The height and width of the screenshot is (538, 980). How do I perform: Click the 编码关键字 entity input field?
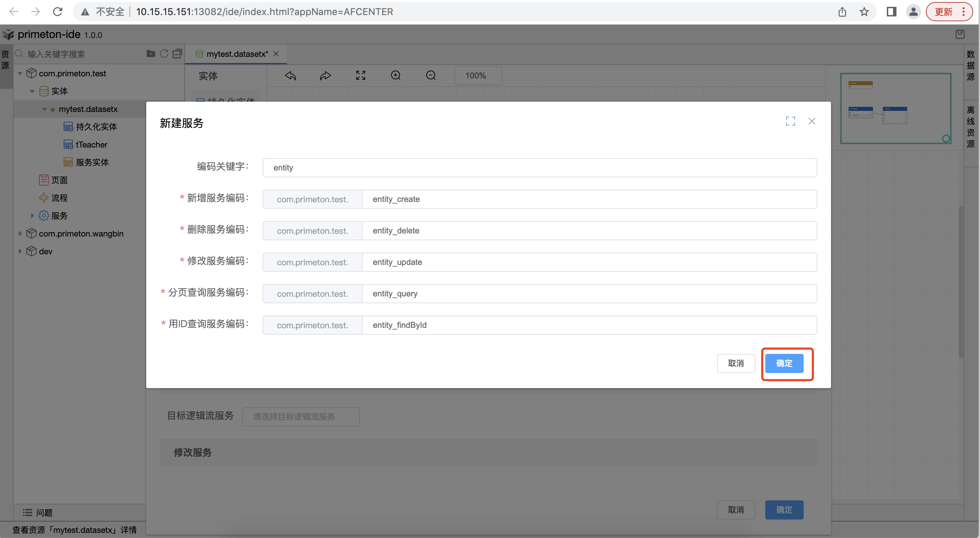point(539,168)
